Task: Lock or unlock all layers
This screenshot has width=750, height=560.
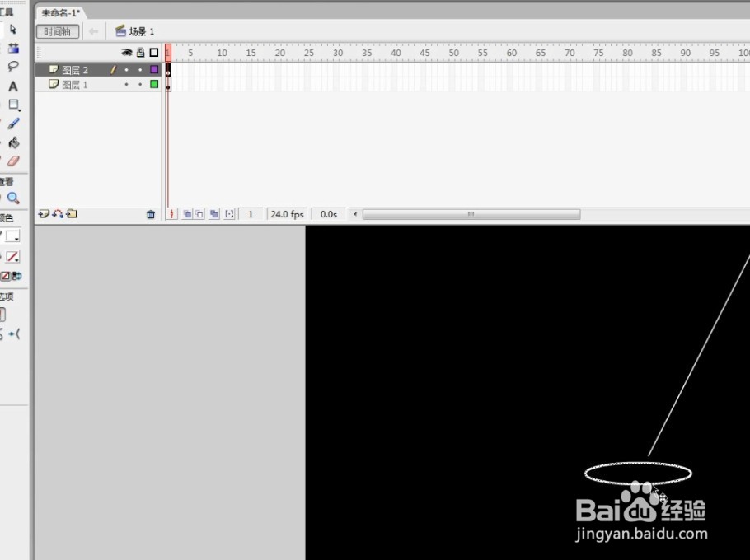Action: pos(141,53)
